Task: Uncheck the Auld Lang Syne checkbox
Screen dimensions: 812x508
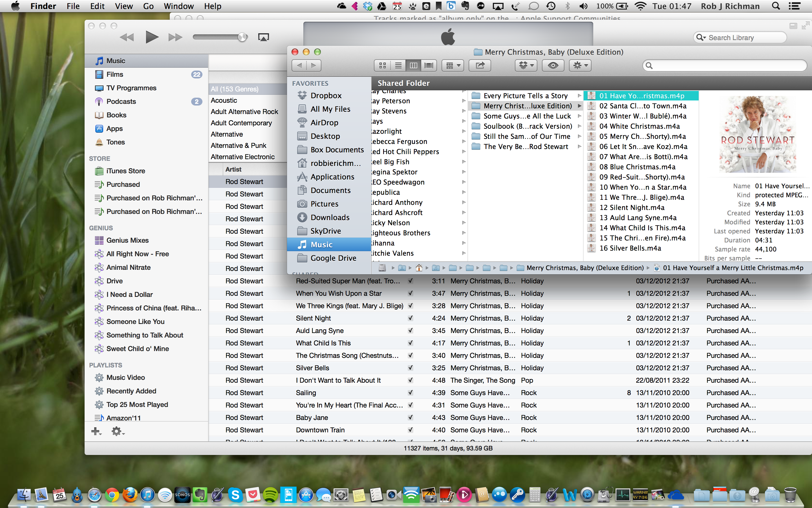Action: coord(410,330)
